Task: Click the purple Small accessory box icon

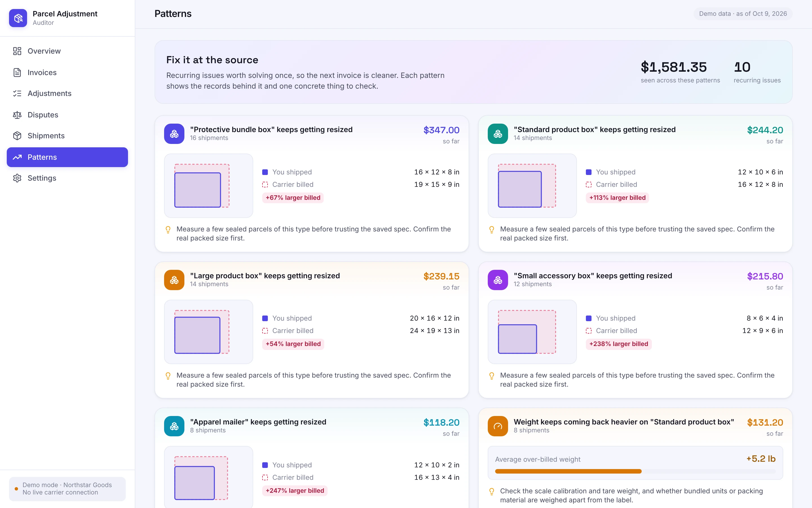Action: pyautogui.click(x=498, y=280)
